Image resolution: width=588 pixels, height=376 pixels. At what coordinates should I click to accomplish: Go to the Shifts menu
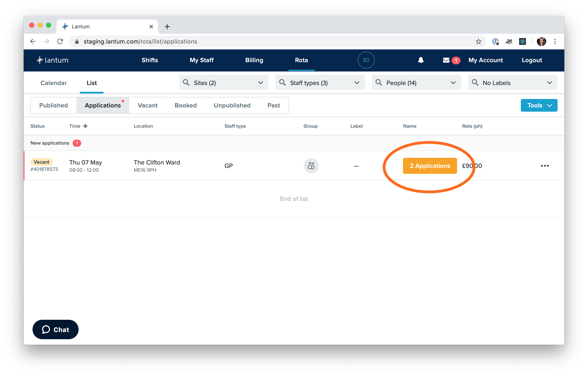tap(150, 60)
